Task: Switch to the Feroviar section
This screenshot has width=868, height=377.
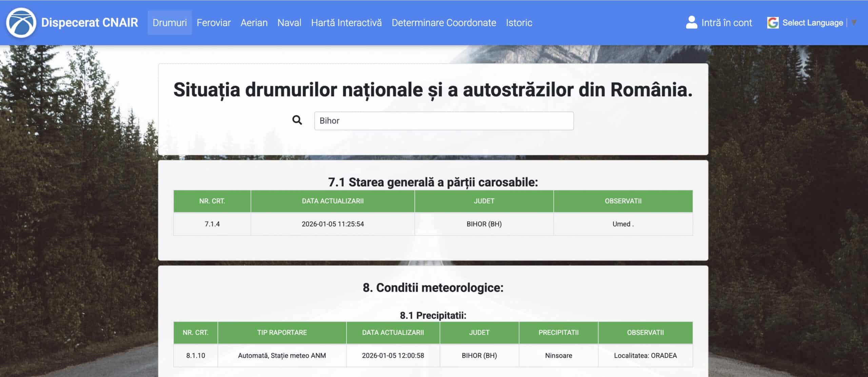Action: point(214,23)
